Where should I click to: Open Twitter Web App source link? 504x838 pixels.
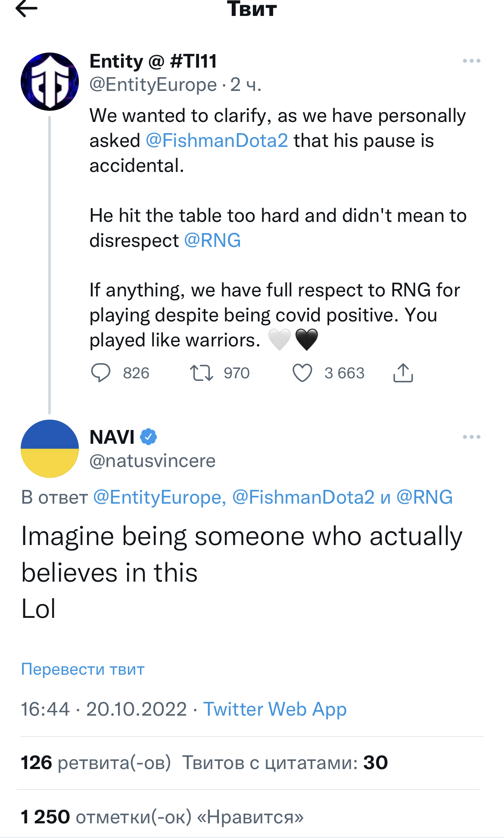[x=275, y=709]
